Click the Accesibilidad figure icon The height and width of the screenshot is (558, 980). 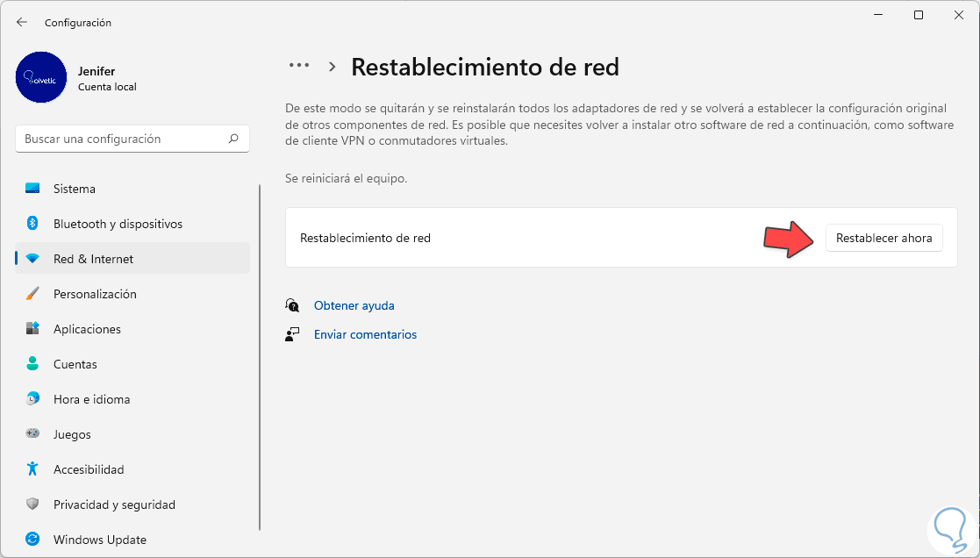click(32, 469)
